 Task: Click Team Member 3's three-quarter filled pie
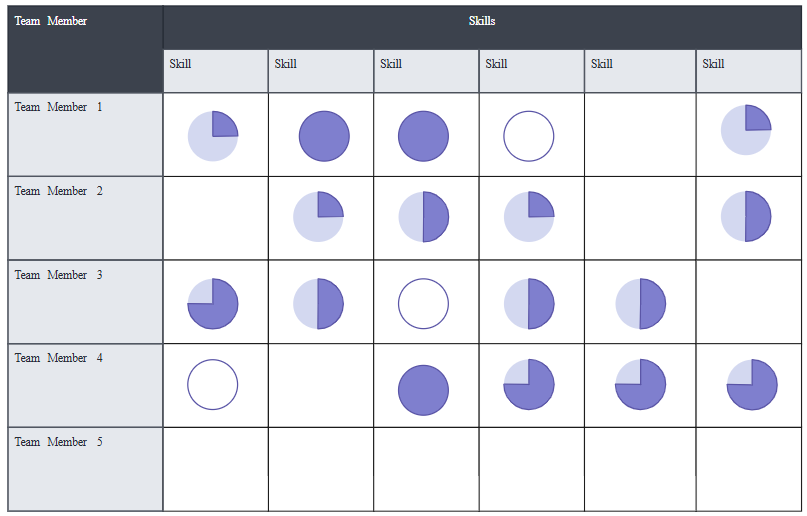coord(213,304)
